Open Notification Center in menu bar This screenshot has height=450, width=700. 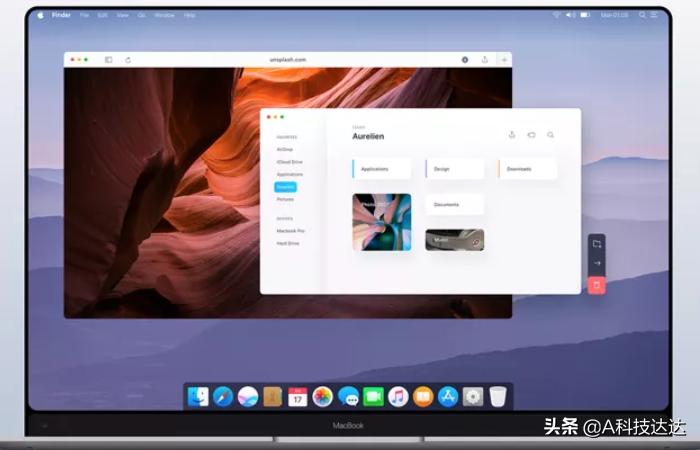[654, 15]
